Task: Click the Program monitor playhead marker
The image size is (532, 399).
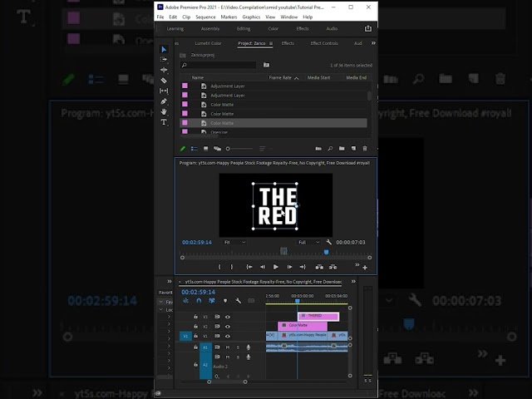Action: pyautogui.click(x=326, y=252)
